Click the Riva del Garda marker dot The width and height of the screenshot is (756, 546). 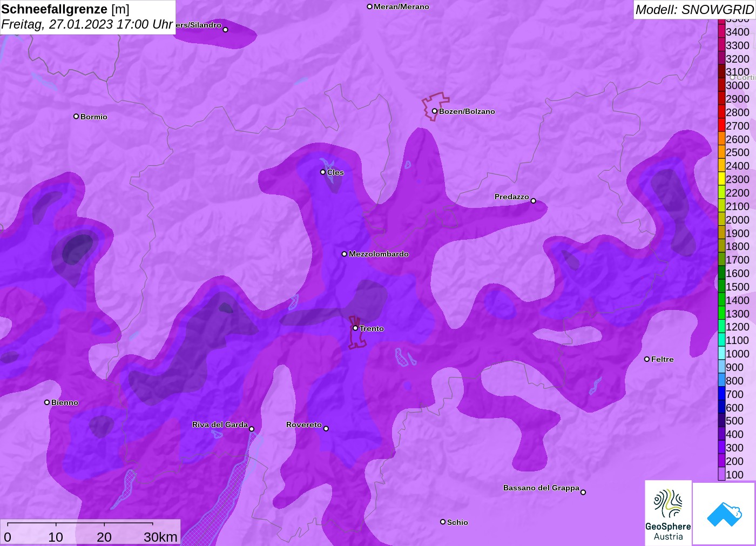click(251, 429)
